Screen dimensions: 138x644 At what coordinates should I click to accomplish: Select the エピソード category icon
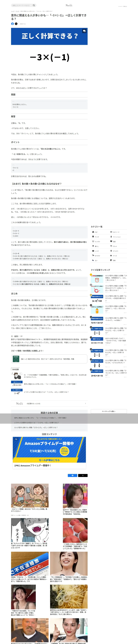(111, 232)
